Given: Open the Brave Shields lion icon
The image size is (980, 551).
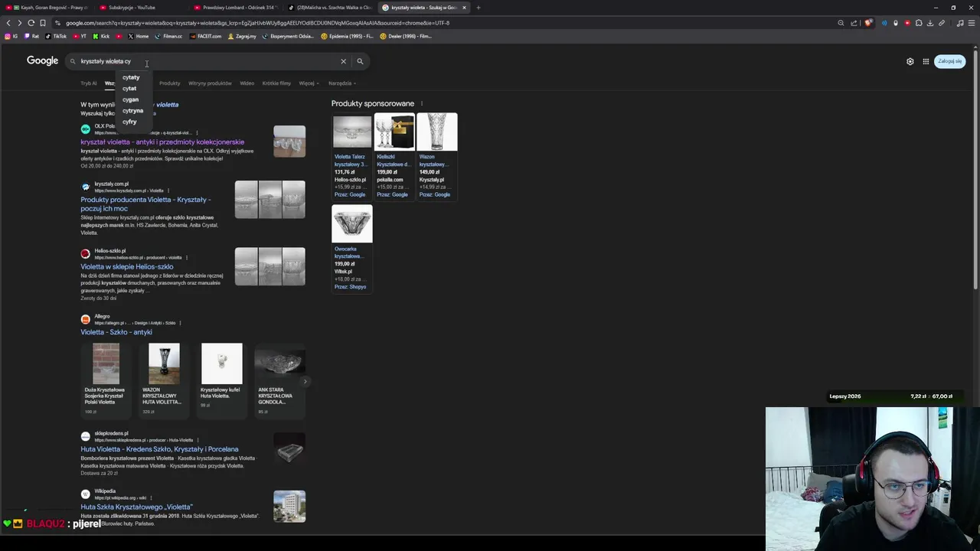Looking at the screenshot, I should click(867, 23).
